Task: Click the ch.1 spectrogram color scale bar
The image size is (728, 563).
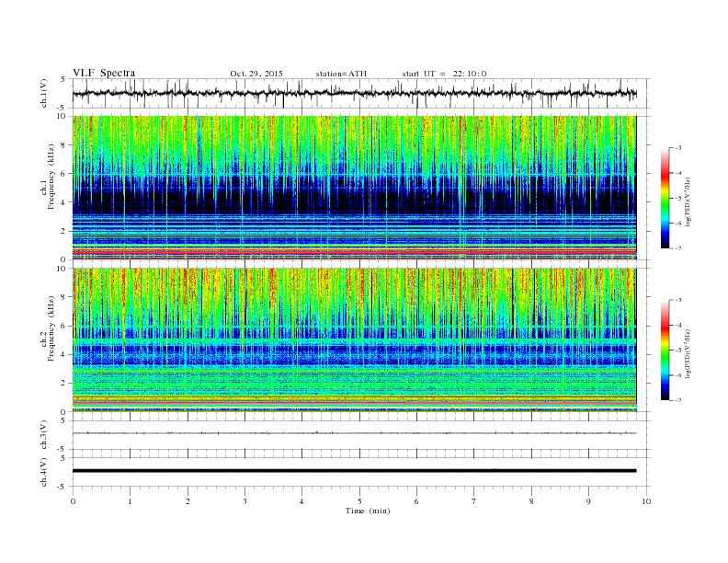Action: [665, 198]
